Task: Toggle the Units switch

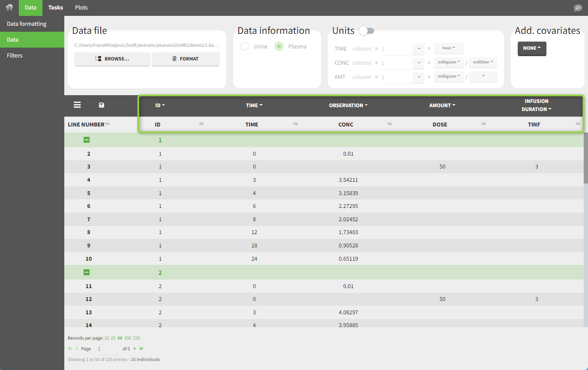Action: coord(366,31)
